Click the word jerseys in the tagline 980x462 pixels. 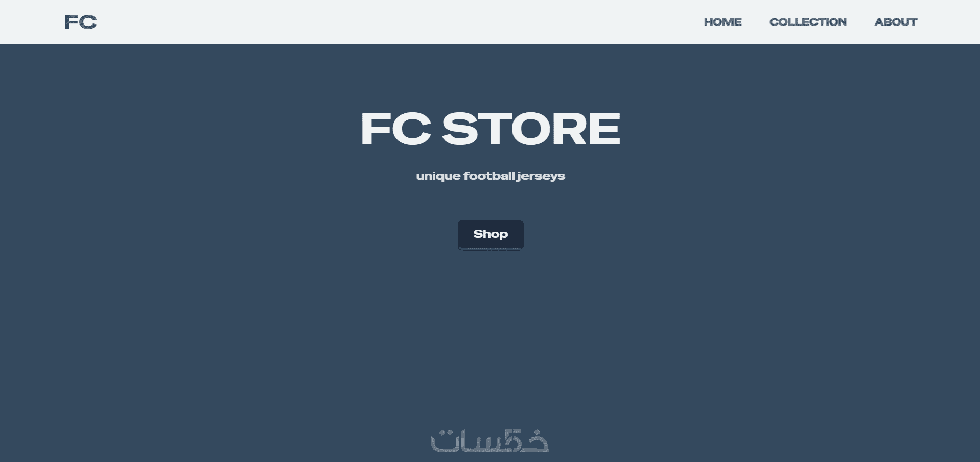point(541,177)
